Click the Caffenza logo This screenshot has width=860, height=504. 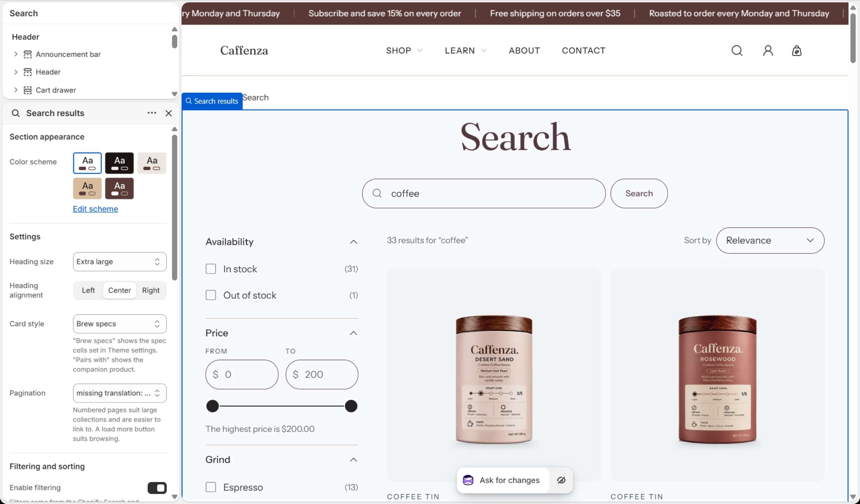point(244,50)
